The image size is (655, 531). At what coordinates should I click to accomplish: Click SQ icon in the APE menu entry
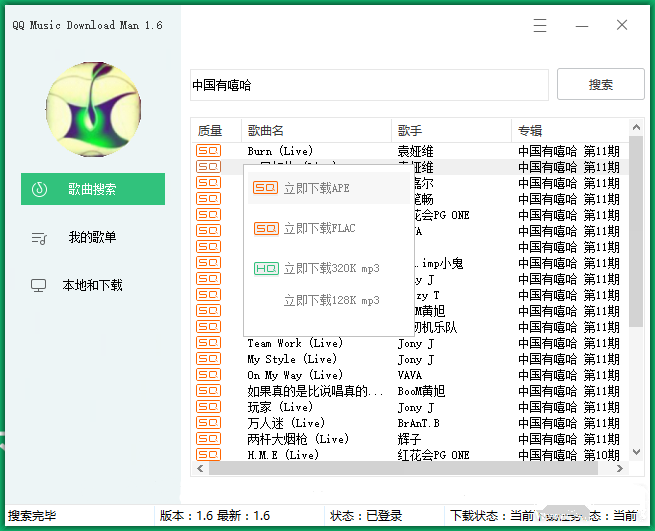[x=265, y=188]
